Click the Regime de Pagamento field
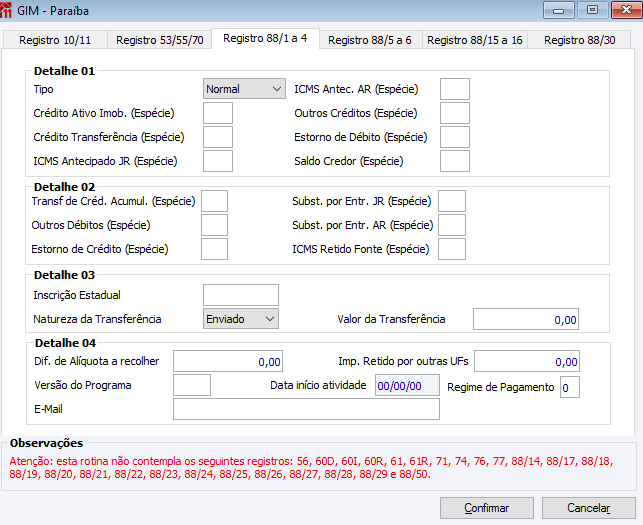Screen dimensions: 643x525 [x=570, y=387]
